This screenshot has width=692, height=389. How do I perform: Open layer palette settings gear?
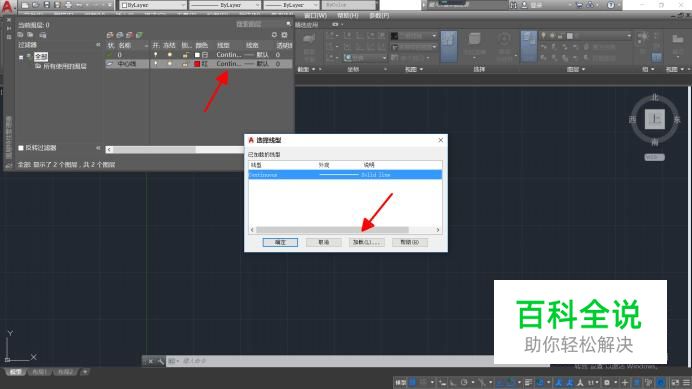(285, 34)
